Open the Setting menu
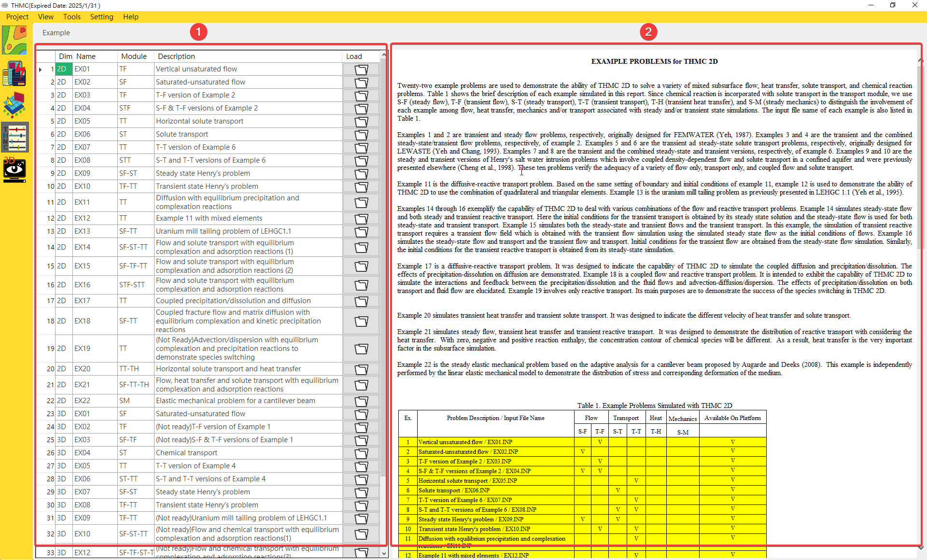 [x=101, y=17]
